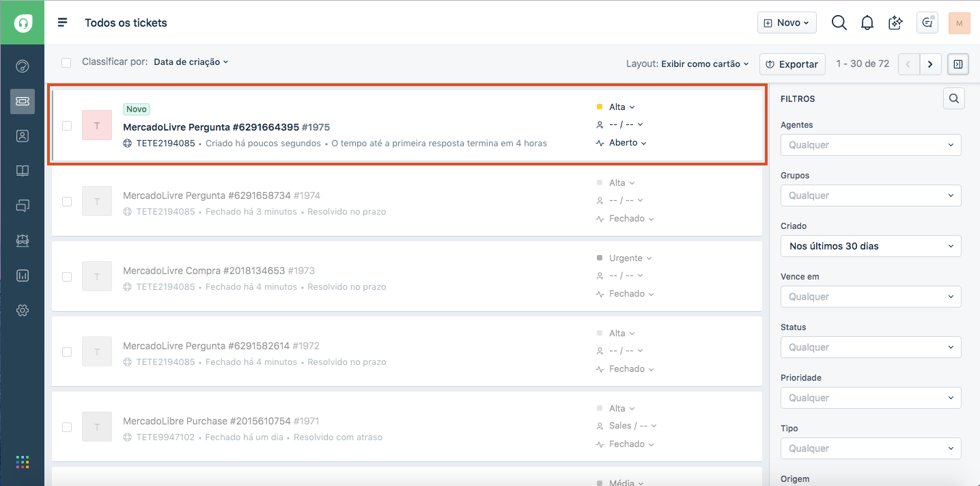Open the user profile avatar M
This screenshot has width=980, height=486.
[960, 23]
